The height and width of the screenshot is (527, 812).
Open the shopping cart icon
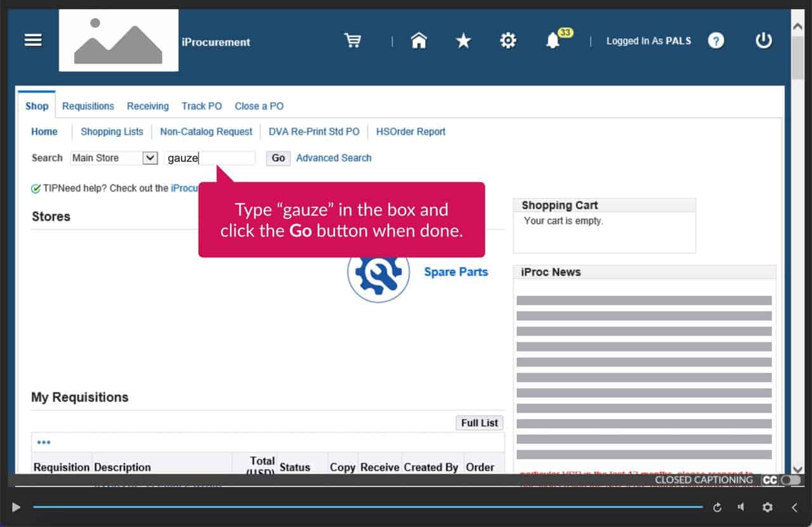click(x=353, y=41)
